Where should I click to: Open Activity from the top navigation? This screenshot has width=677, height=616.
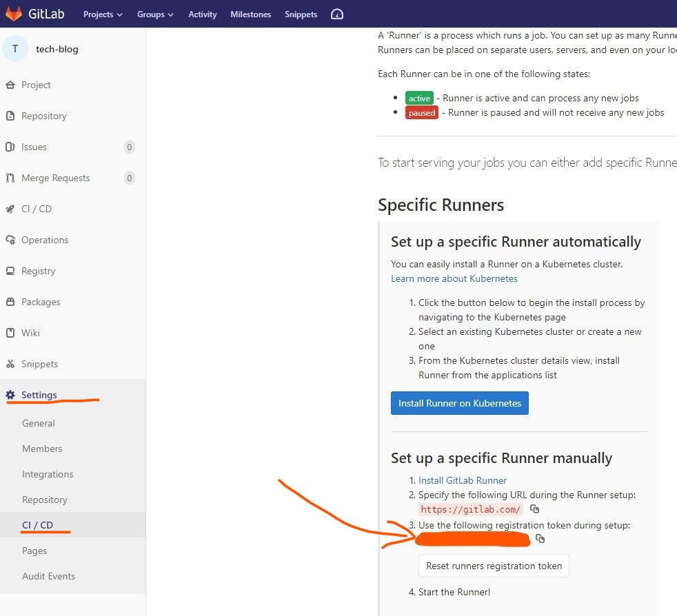coord(202,14)
